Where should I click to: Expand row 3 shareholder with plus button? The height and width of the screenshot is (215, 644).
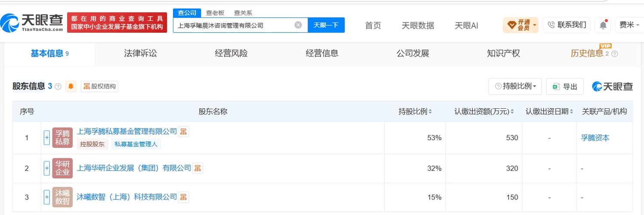pos(47,197)
